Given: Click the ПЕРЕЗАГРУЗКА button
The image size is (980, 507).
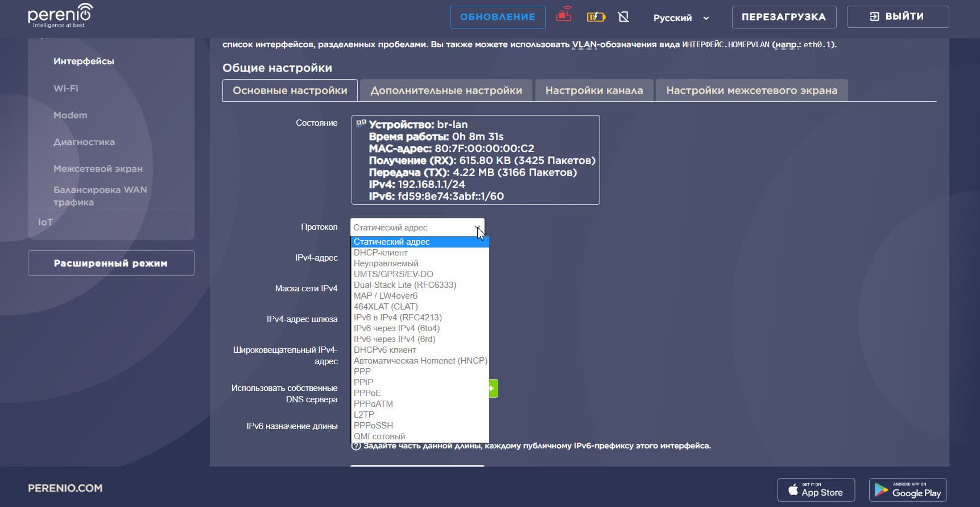Looking at the screenshot, I should pyautogui.click(x=784, y=17).
